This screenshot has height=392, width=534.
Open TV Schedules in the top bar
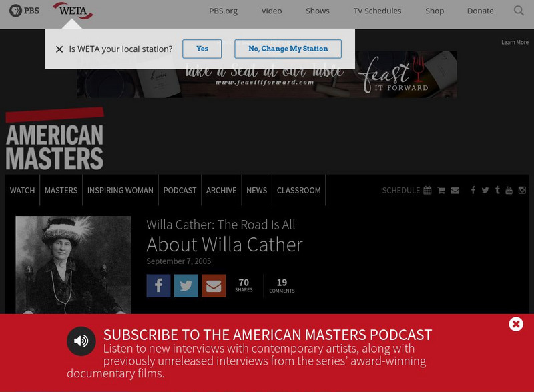[x=377, y=11]
